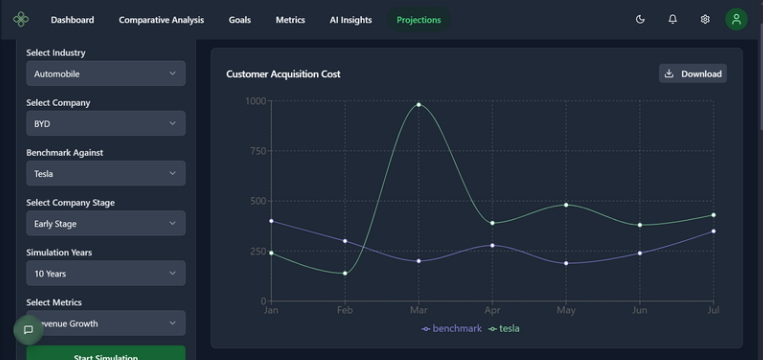Toggle the tesla series in chart legend
Screen dimensions: 763x360
pyautogui.click(x=504, y=329)
